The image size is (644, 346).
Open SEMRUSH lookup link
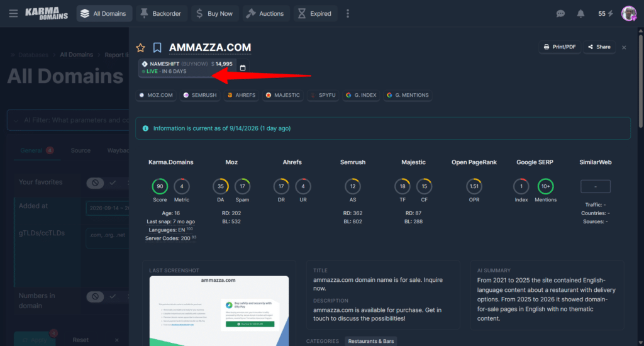(x=200, y=95)
